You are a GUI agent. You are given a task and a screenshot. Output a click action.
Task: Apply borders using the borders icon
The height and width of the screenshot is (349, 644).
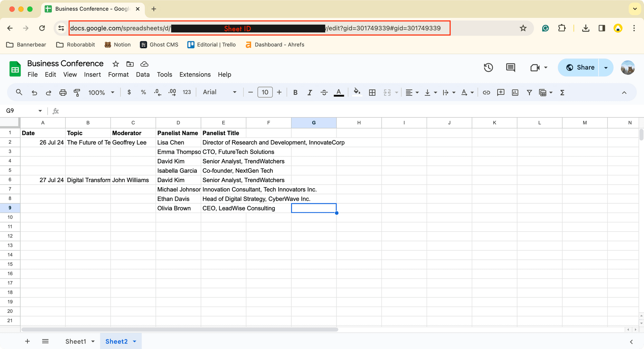point(372,92)
